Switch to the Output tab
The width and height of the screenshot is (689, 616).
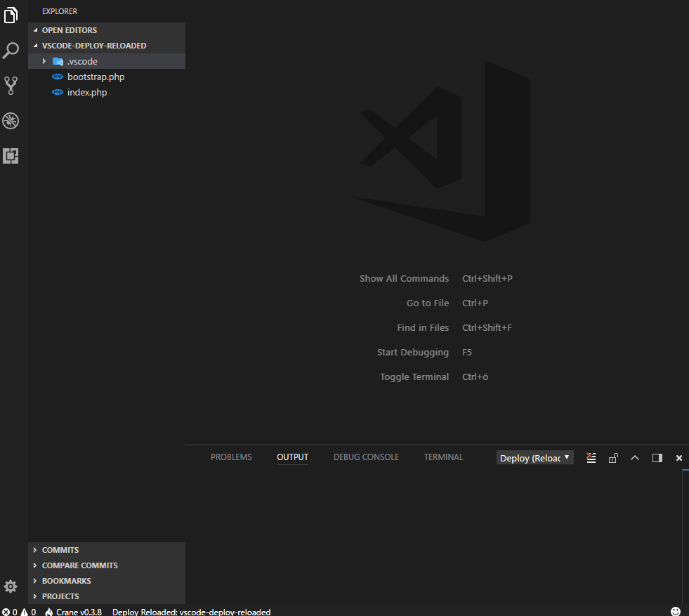click(293, 457)
